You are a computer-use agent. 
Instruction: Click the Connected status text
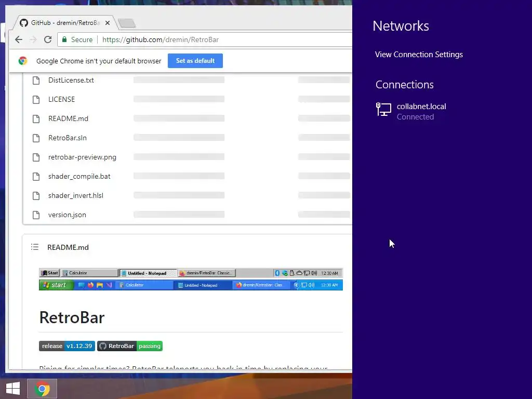[415, 117]
